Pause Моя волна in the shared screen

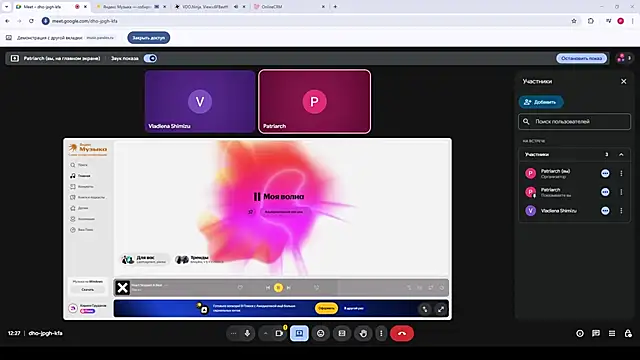point(257,197)
